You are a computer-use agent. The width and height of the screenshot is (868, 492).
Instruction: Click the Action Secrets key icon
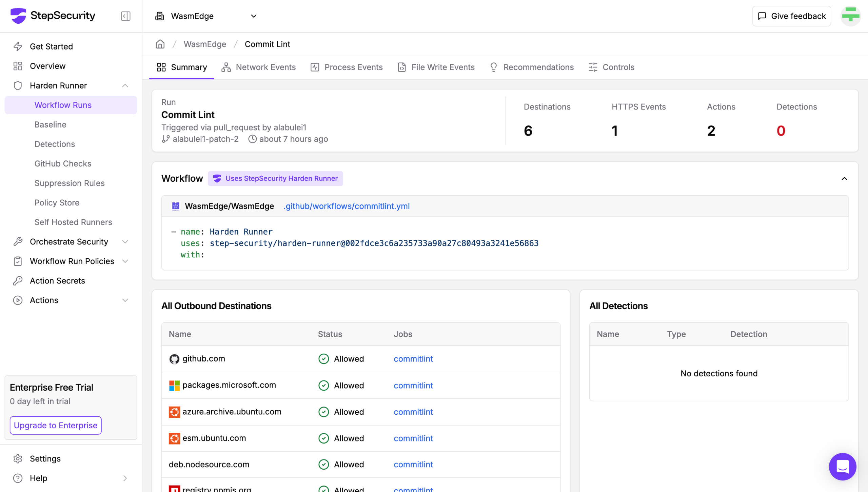[x=18, y=281]
